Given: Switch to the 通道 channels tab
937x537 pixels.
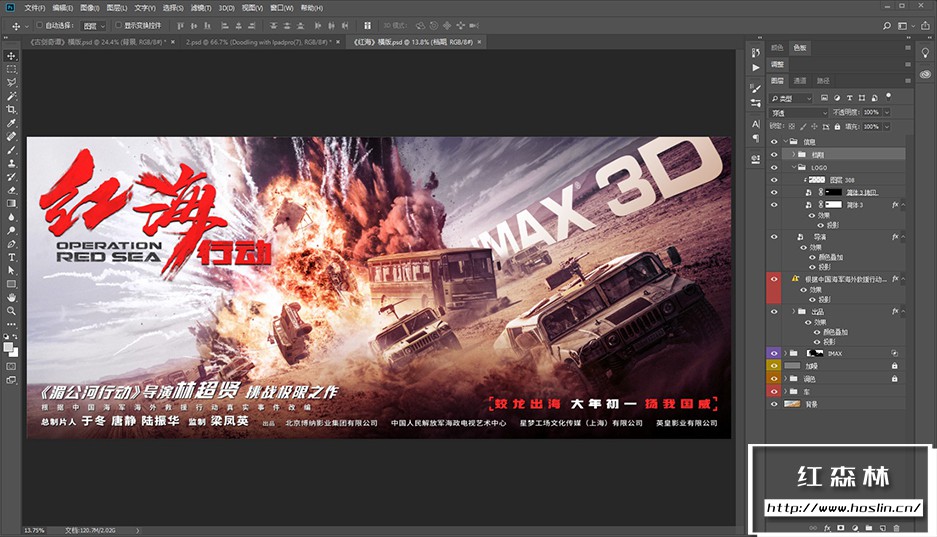Looking at the screenshot, I should 800,81.
